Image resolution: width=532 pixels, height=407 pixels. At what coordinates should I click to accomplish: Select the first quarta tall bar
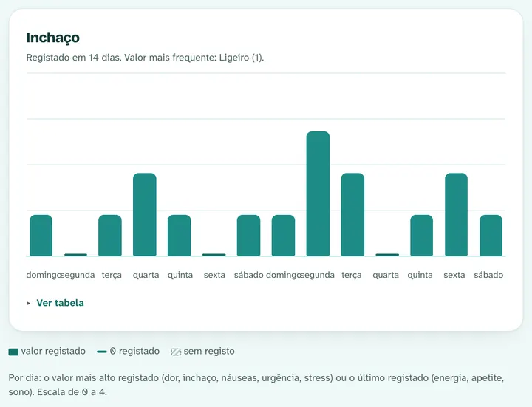click(x=145, y=214)
